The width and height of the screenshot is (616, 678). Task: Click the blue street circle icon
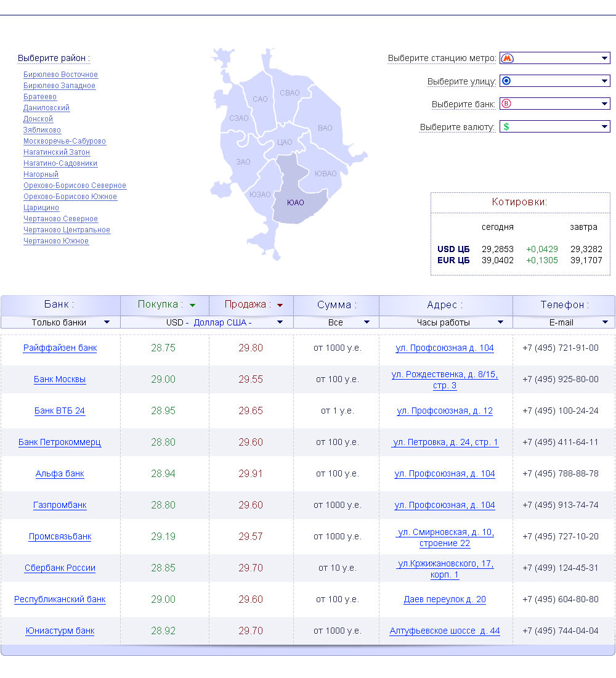coord(506,81)
